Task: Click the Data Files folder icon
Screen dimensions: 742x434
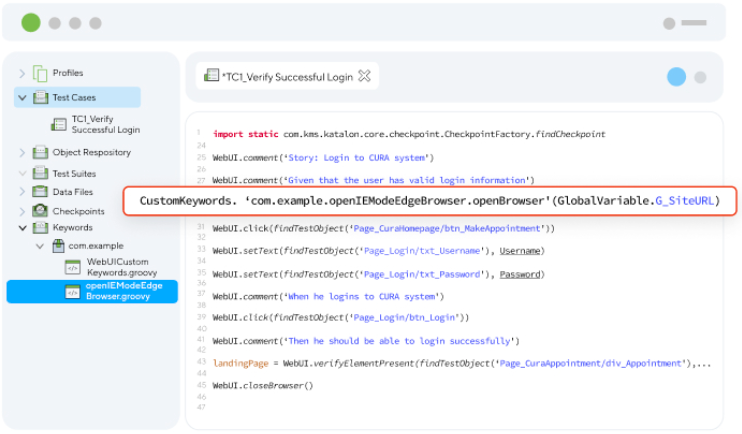Action: 40,192
